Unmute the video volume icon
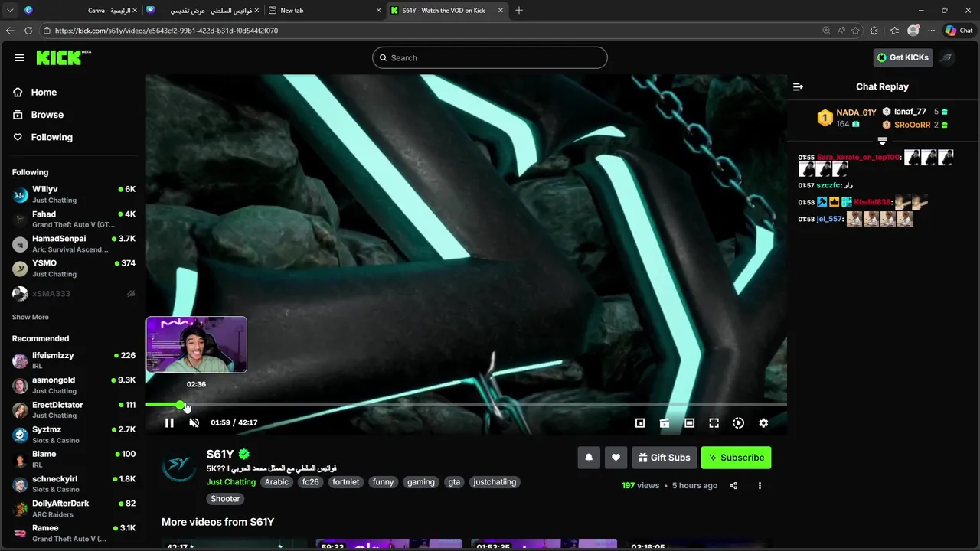980x551 pixels. [194, 422]
